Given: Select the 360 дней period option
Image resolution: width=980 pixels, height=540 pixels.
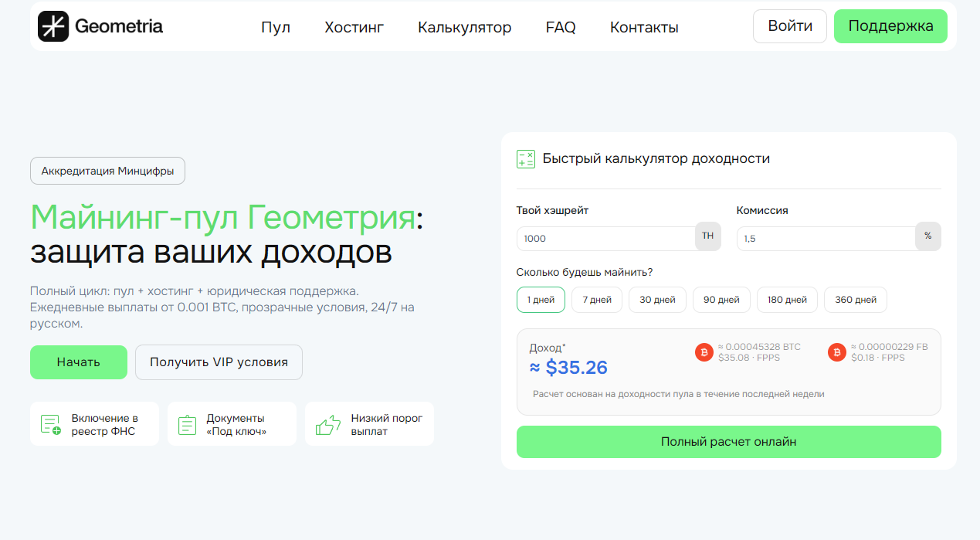Looking at the screenshot, I should (856, 300).
